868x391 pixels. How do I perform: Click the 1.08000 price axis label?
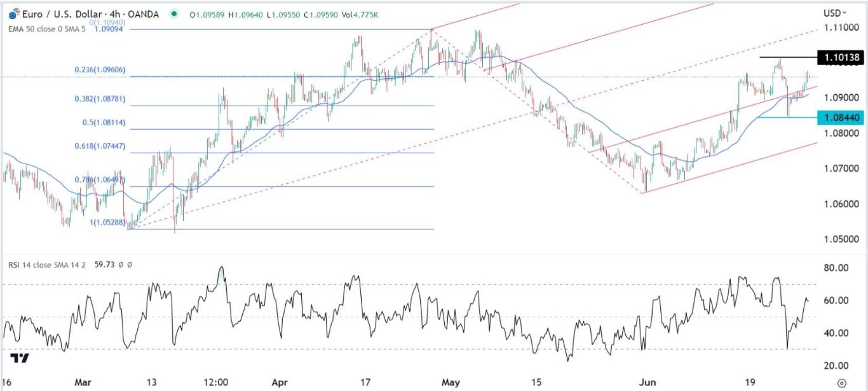coord(840,133)
